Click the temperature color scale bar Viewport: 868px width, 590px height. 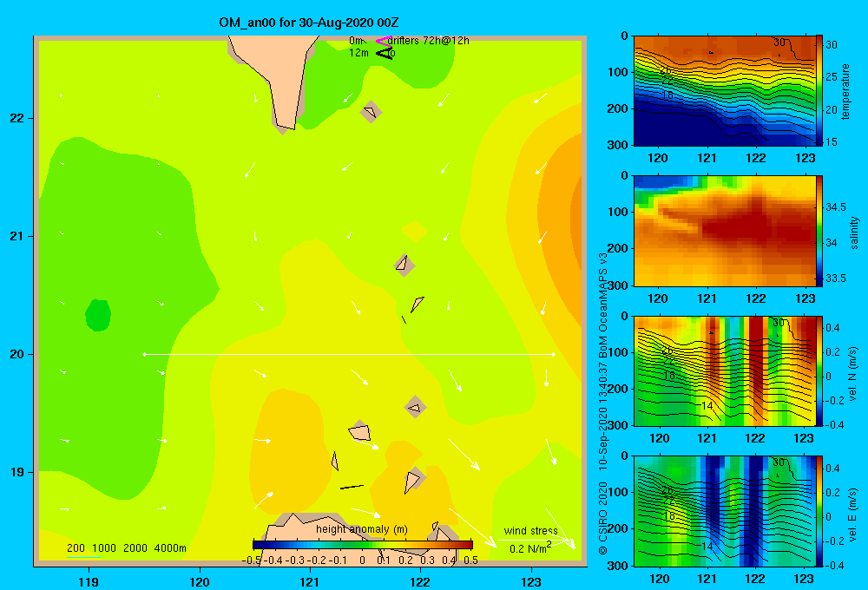tap(819, 91)
